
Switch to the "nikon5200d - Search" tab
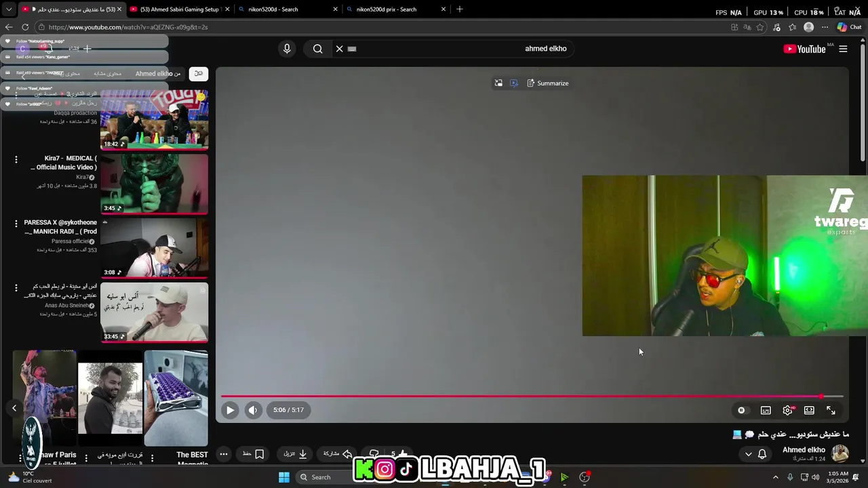coord(288,9)
